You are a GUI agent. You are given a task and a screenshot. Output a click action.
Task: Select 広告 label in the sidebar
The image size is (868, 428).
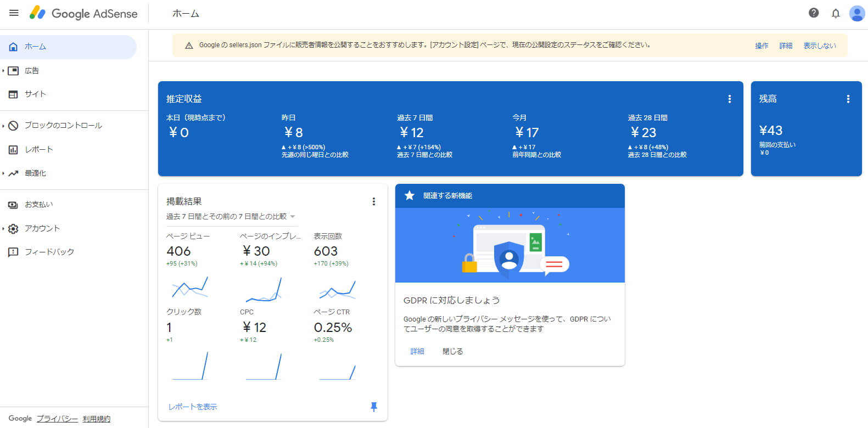(32, 71)
